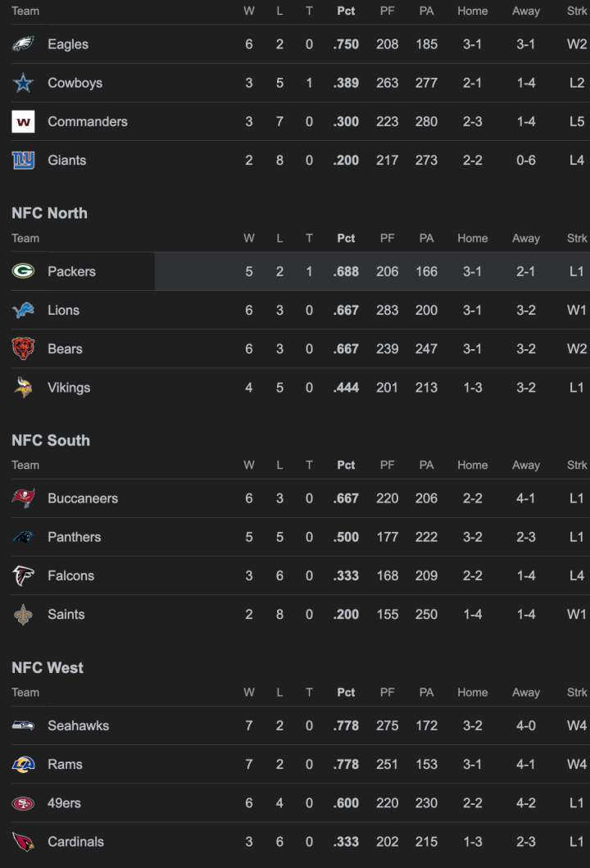Click the Seahawks logo in NFC West
The image size is (590, 868).
(23, 725)
